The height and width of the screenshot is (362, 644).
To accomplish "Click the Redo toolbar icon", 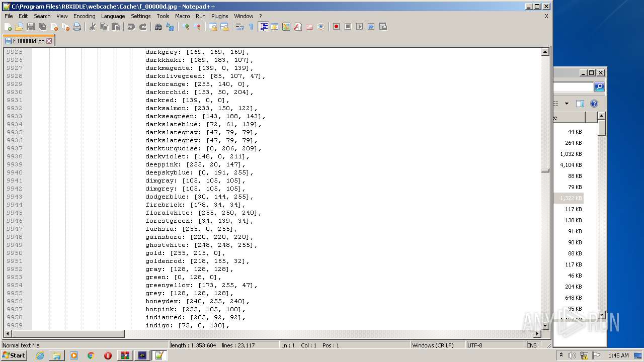I will 143,27.
